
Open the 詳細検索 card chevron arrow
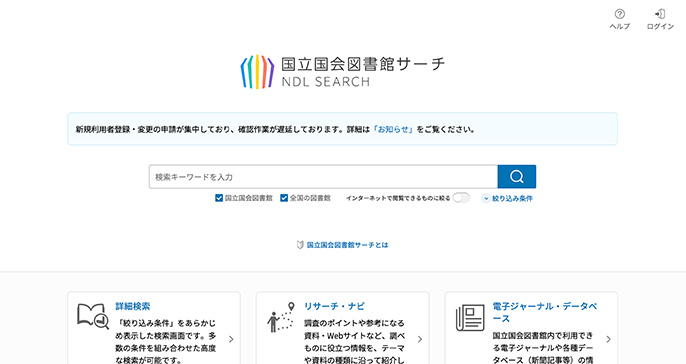pyautogui.click(x=231, y=339)
